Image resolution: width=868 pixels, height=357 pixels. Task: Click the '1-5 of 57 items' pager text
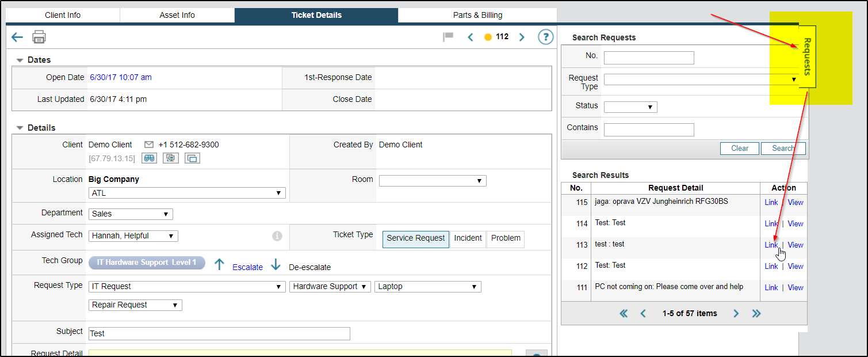[x=690, y=314]
